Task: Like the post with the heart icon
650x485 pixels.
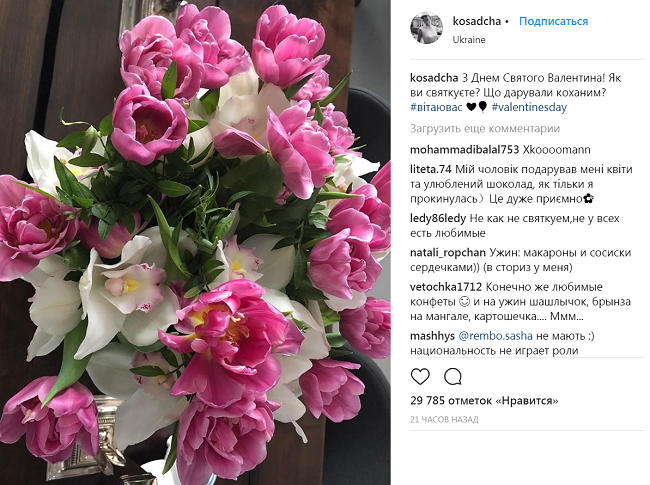Action: point(420,376)
